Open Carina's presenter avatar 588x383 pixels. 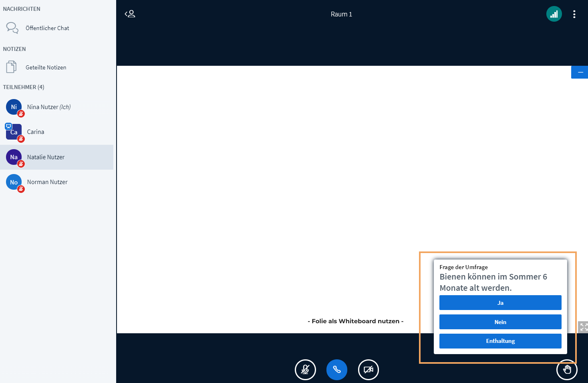pos(14,132)
